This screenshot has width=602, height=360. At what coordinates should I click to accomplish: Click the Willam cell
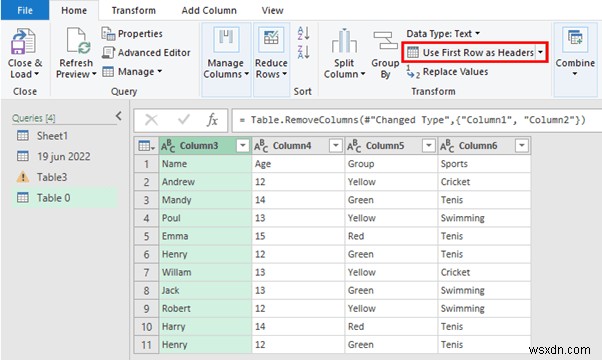click(x=205, y=272)
